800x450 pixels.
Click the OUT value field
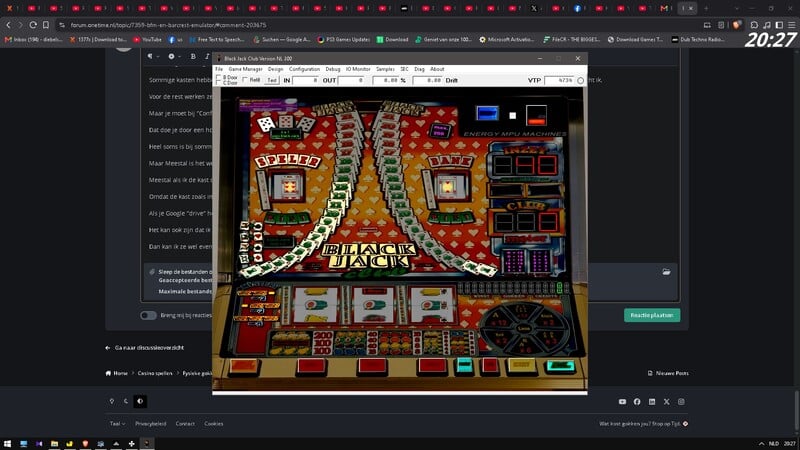pos(351,80)
